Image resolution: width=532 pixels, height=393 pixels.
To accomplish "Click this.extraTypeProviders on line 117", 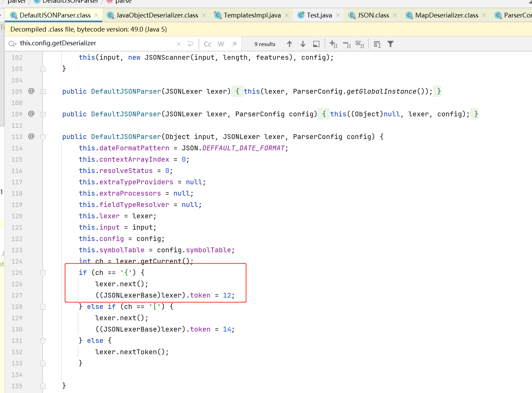I will point(126,182).
